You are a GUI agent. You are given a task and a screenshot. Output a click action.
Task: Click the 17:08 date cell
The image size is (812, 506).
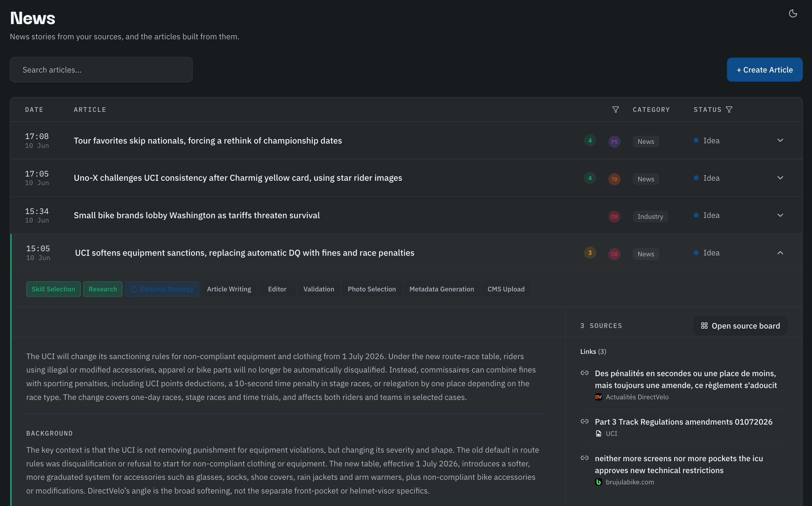pyautogui.click(x=37, y=141)
